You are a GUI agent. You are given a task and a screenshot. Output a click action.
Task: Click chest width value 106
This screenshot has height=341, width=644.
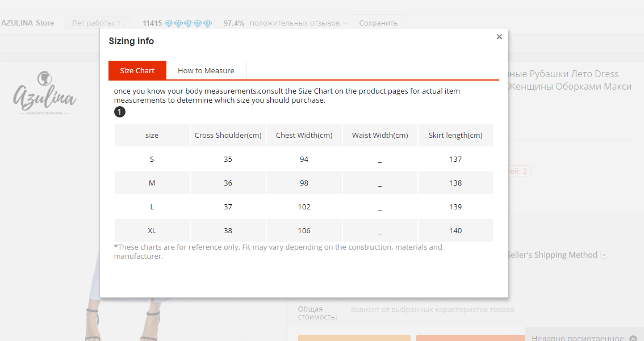click(x=304, y=230)
